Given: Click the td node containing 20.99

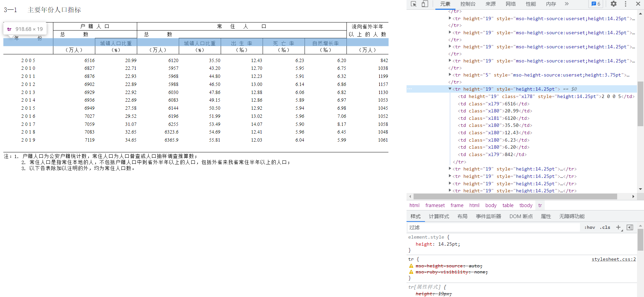Looking at the screenshot, I should click(x=495, y=111).
